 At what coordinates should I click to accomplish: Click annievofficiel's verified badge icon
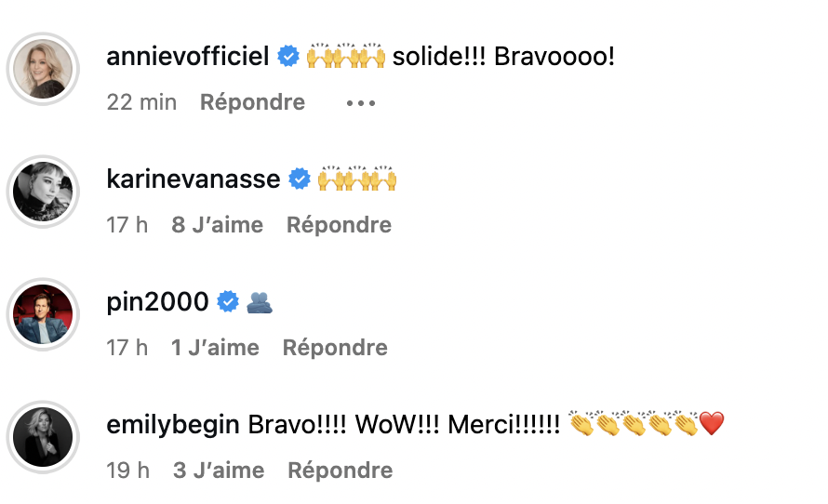click(x=288, y=58)
